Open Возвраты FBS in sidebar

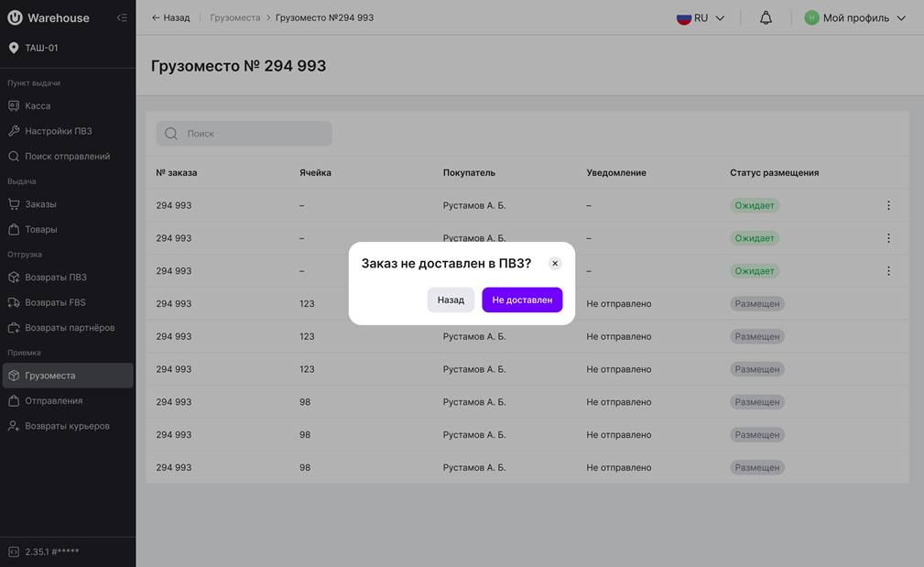55,302
